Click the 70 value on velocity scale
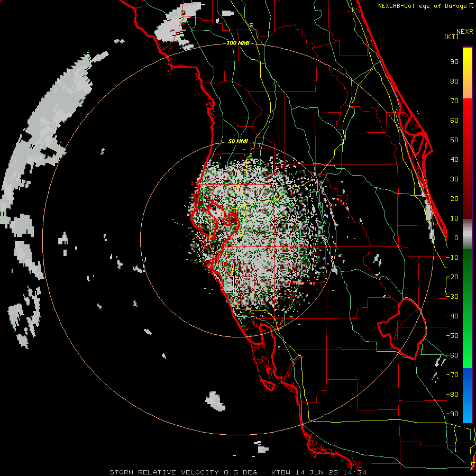 coord(454,101)
